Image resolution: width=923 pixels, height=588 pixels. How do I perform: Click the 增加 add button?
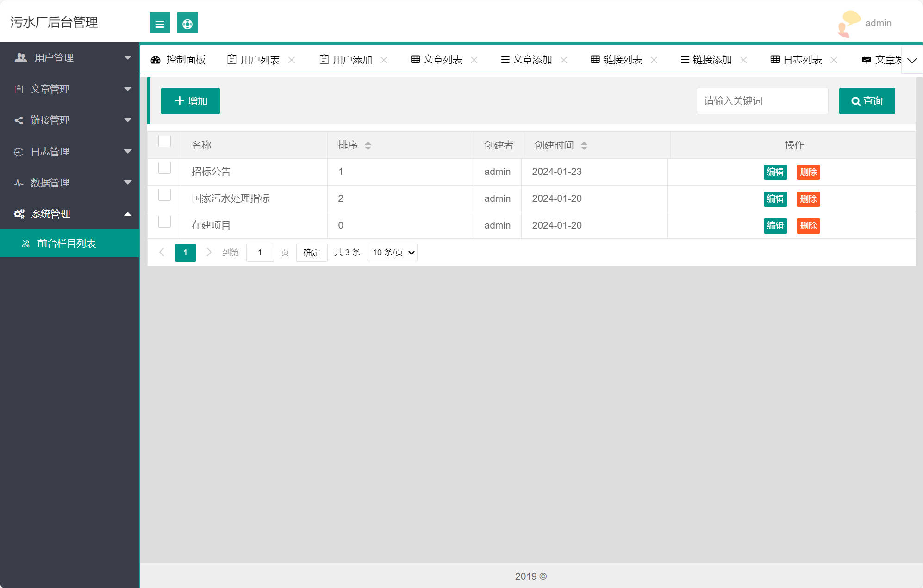tap(190, 100)
